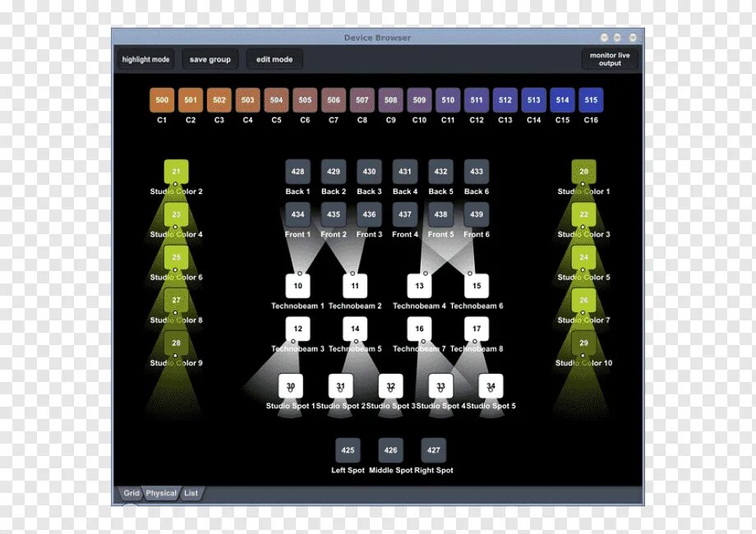Select dimmer 425 Left Spot
The image size is (756, 534).
click(348, 450)
